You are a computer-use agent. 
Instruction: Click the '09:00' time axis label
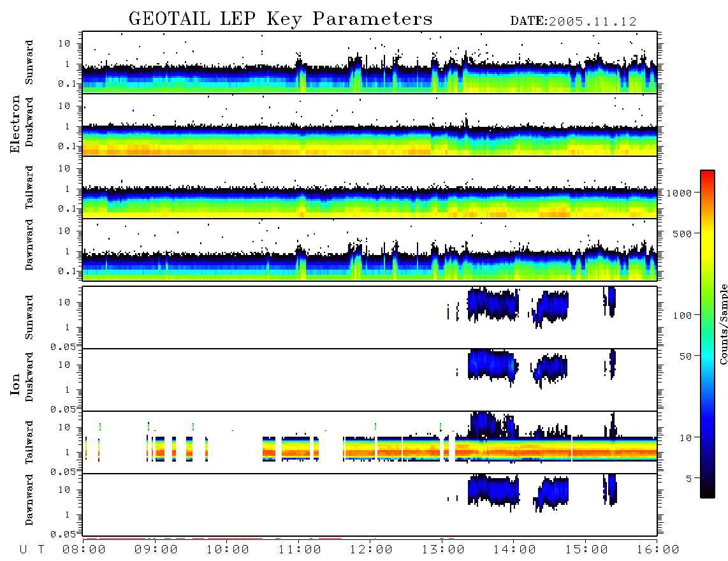[156, 550]
